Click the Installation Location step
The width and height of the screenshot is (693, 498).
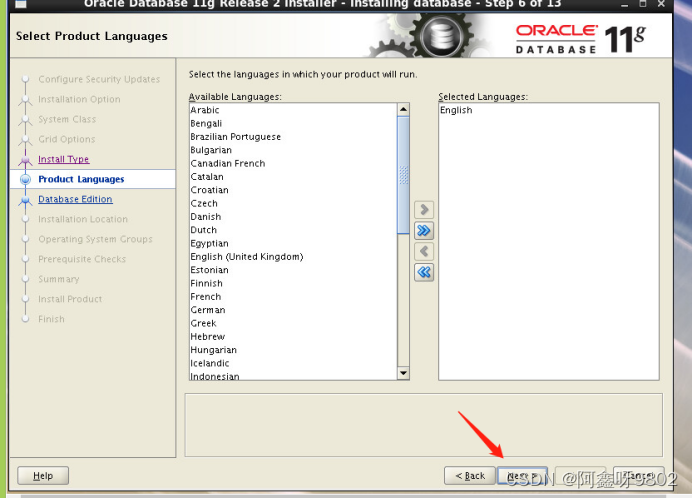(83, 219)
